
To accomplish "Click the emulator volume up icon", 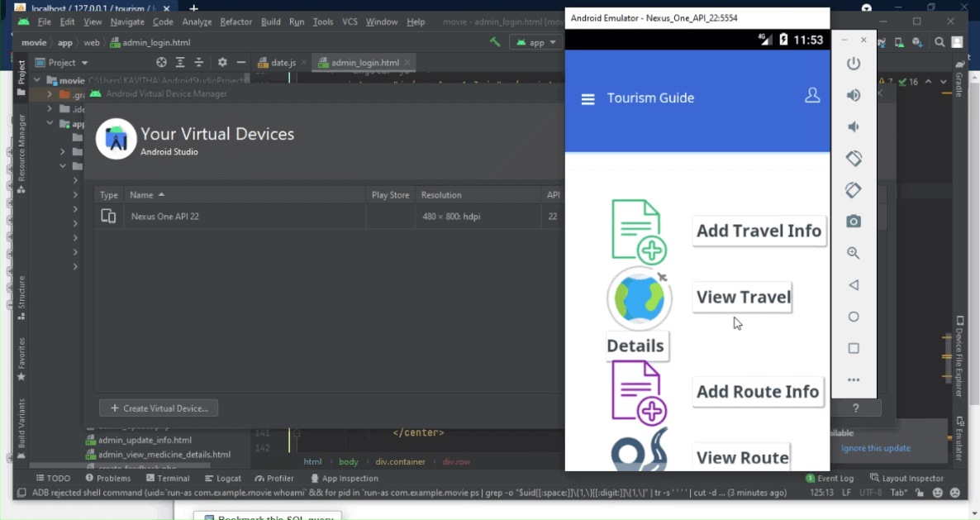I will click(x=854, y=95).
